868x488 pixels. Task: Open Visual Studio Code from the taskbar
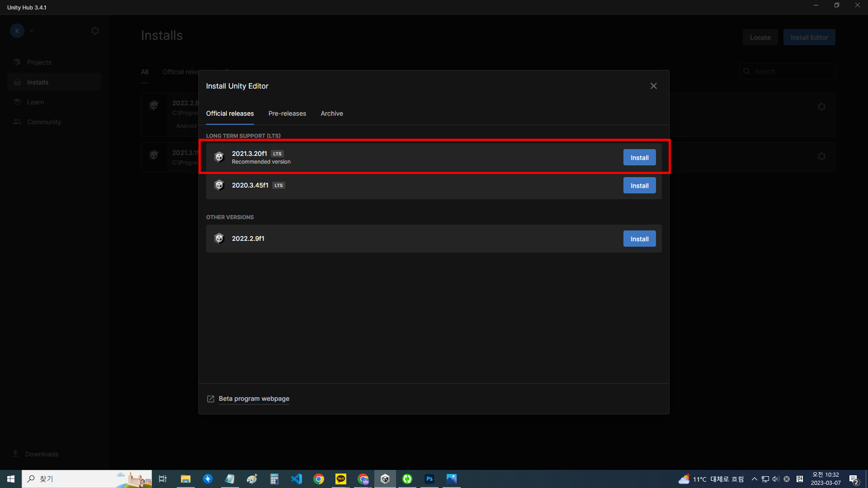pyautogui.click(x=297, y=479)
